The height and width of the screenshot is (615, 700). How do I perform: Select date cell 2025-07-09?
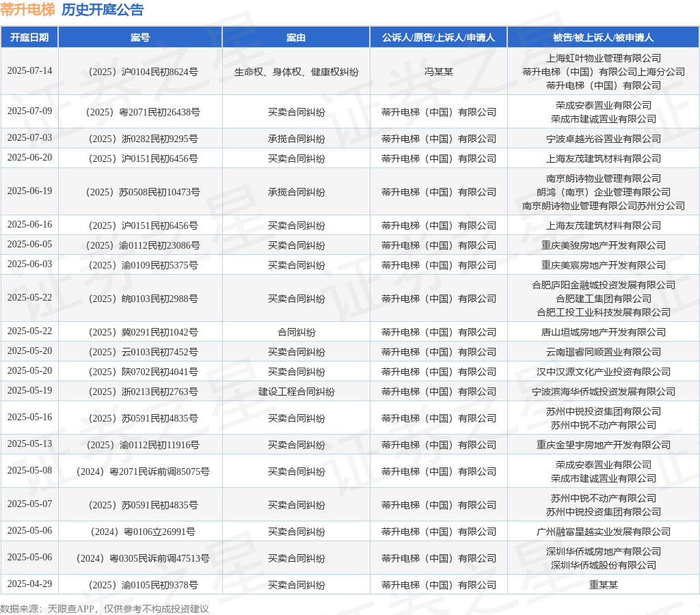pos(29,111)
